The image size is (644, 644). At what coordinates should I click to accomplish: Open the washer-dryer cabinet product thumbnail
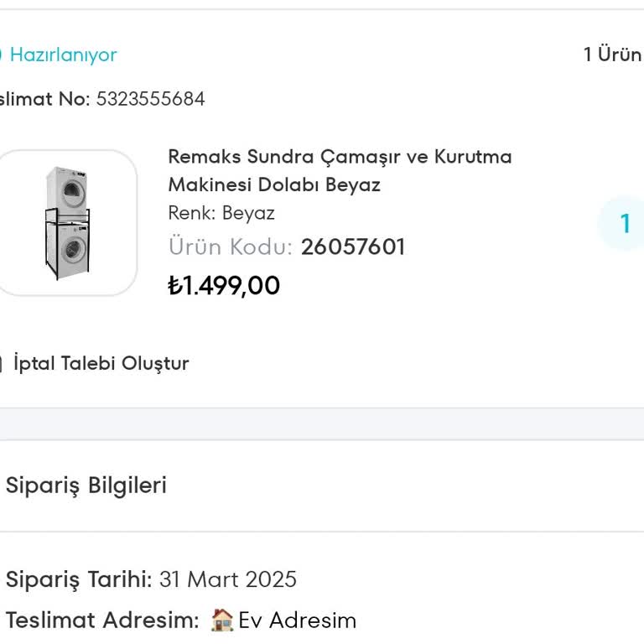point(67,223)
